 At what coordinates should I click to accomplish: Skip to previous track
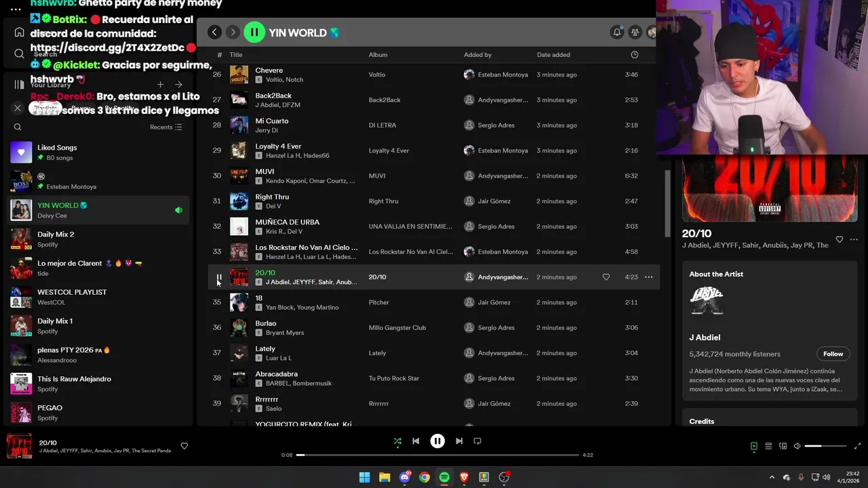coord(416,441)
